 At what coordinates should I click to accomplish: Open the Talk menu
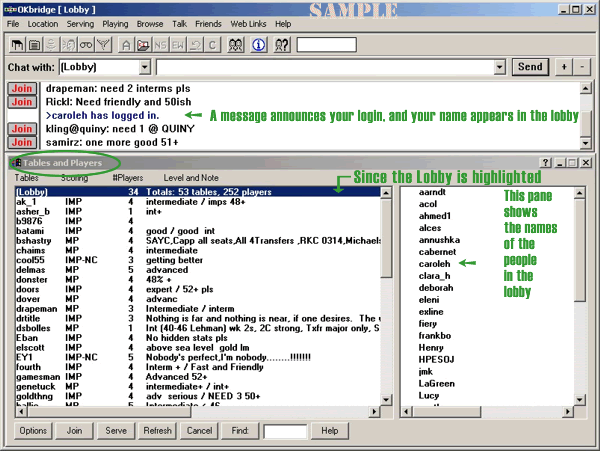click(179, 24)
